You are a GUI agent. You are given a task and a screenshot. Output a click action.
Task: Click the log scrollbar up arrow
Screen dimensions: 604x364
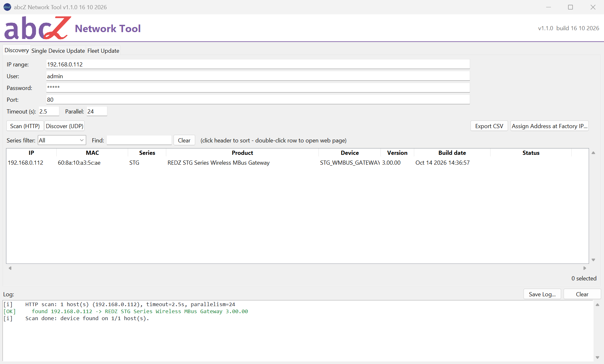point(597,305)
